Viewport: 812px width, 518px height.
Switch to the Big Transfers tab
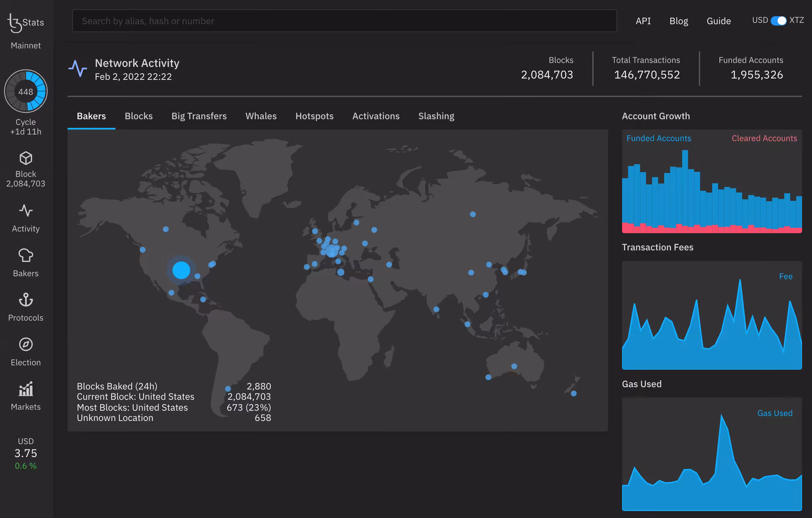199,116
